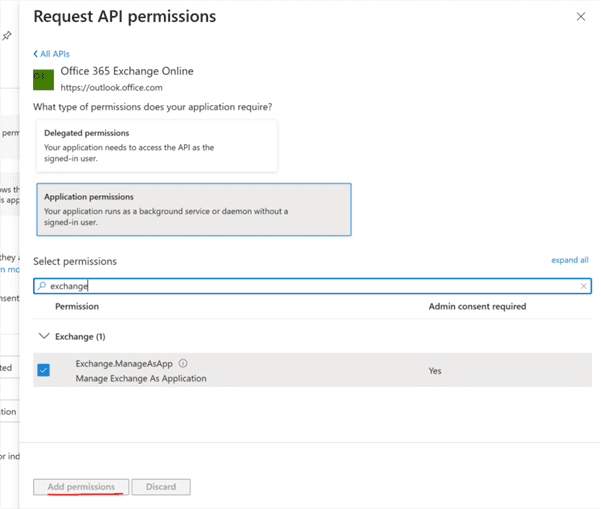Viewport: 601px width, 509px height.
Task: Click the Discard button
Action: (x=161, y=487)
